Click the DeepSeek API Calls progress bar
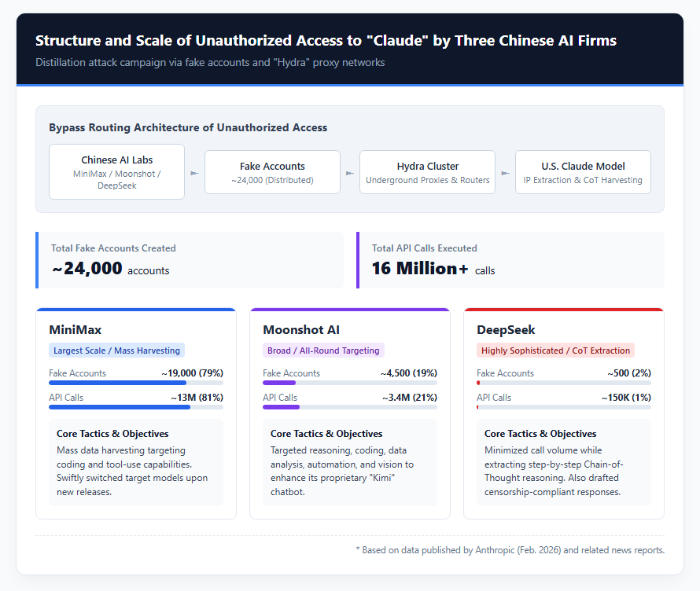Screen dimensions: 700x591 click(x=563, y=407)
